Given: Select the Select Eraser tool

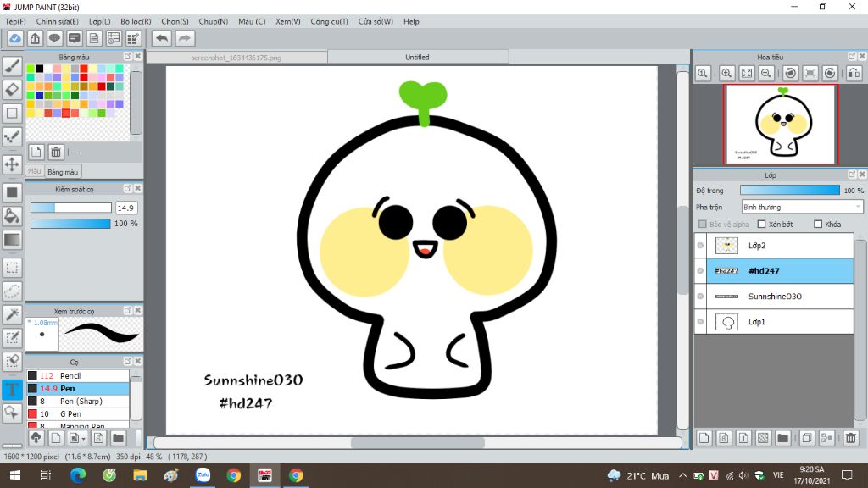Looking at the screenshot, I should coord(12,361).
